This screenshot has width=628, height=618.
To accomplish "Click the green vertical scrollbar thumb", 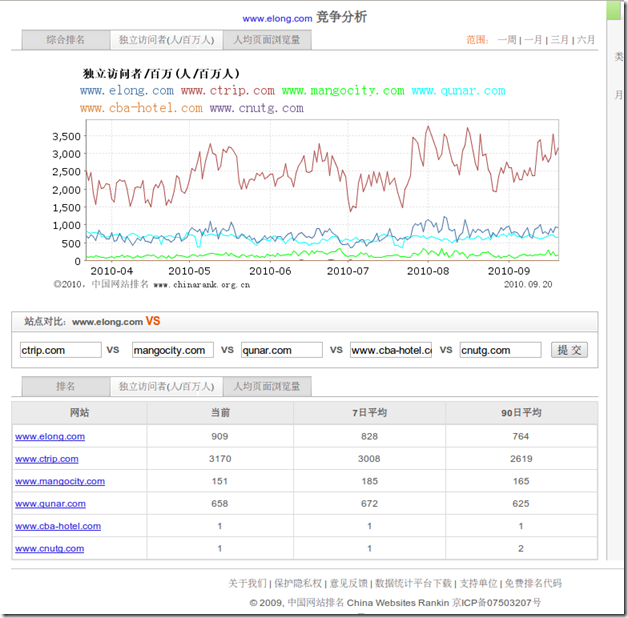I will coord(613,10).
